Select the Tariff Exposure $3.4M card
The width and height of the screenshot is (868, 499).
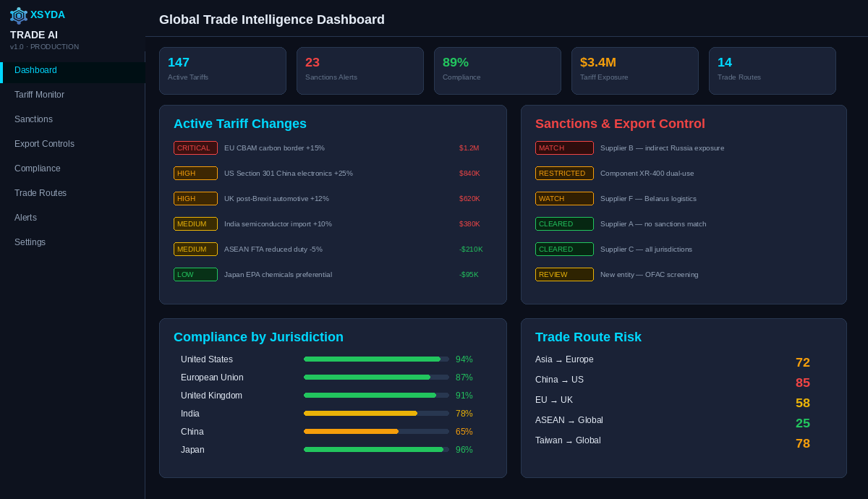point(634,70)
